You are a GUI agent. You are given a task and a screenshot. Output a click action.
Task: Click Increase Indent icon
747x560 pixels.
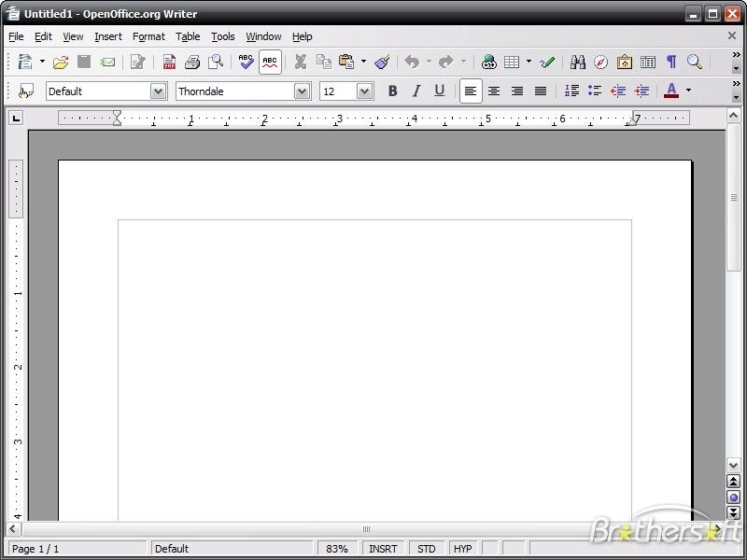click(642, 91)
